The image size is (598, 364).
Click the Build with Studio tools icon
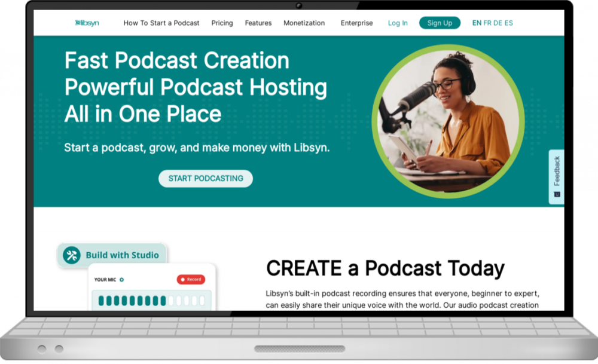pyautogui.click(x=72, y=255)
